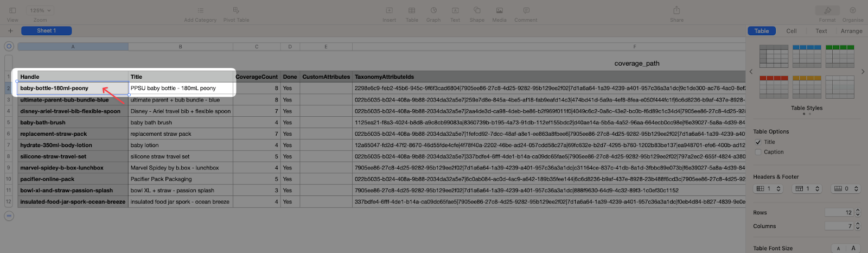Open the Graph chart menu

[433, 10]
